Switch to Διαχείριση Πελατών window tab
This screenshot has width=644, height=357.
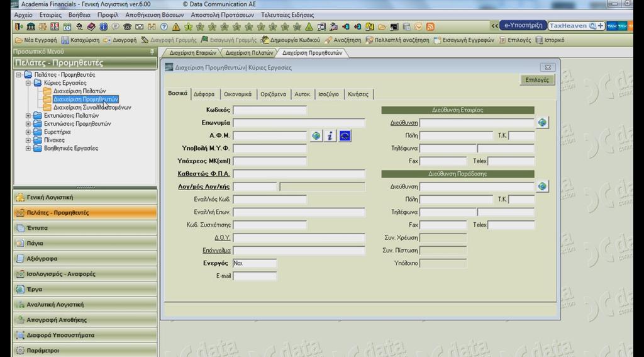tap(249, 53)
